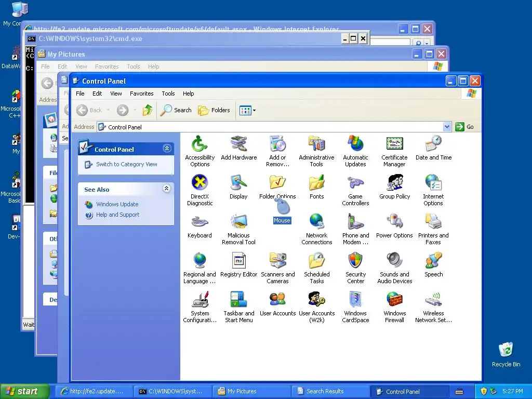
Task: Open System Configuration utility icon
Action: point(199,307)
